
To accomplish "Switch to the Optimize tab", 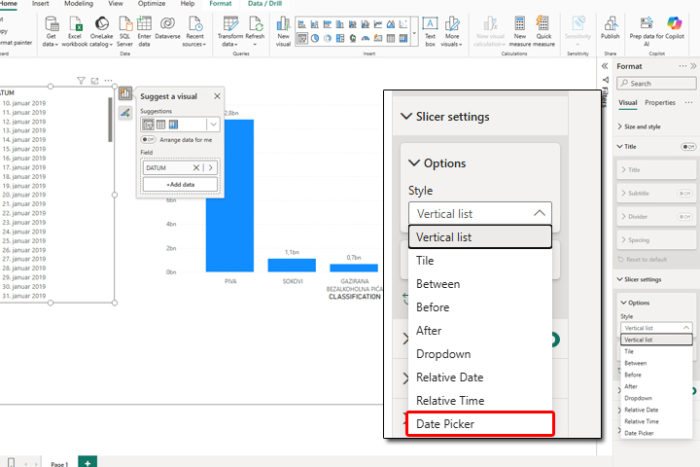I will (x=151, y=4).
